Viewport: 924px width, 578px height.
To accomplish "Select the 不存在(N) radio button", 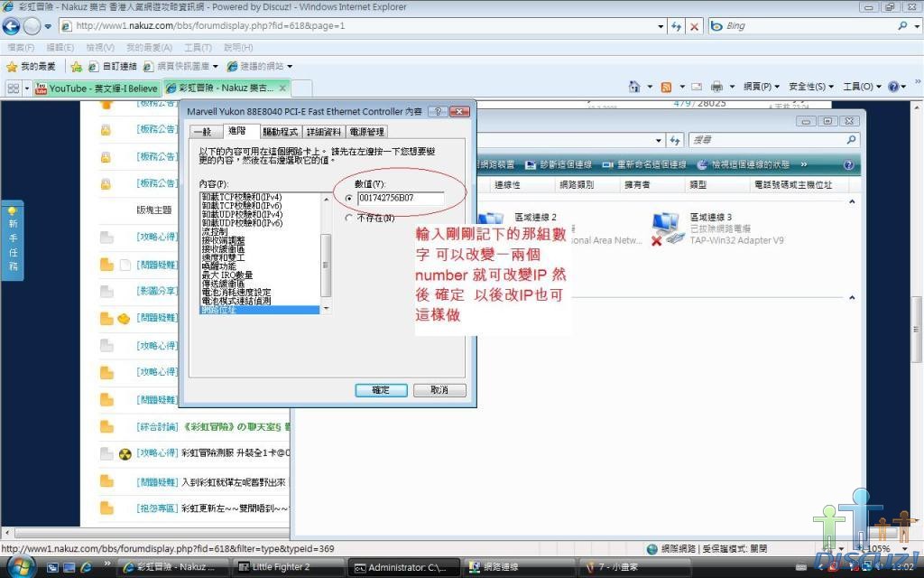I will click(349, 219).
